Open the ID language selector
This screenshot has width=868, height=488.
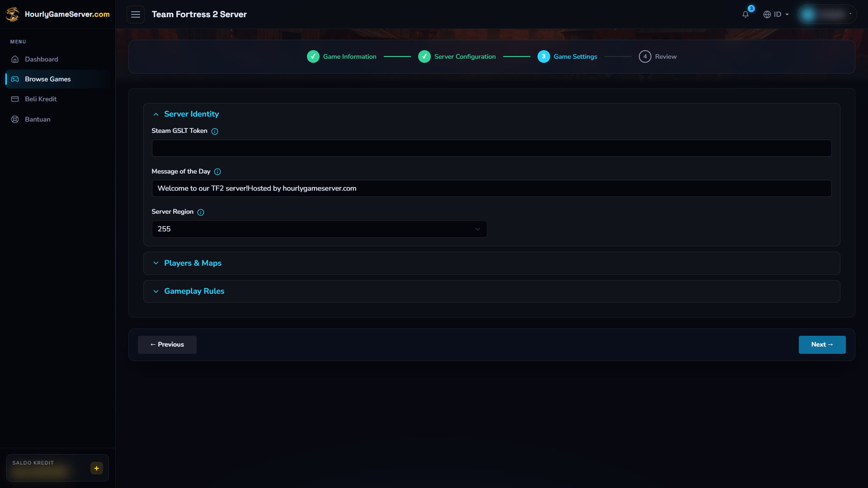(776, 14)
